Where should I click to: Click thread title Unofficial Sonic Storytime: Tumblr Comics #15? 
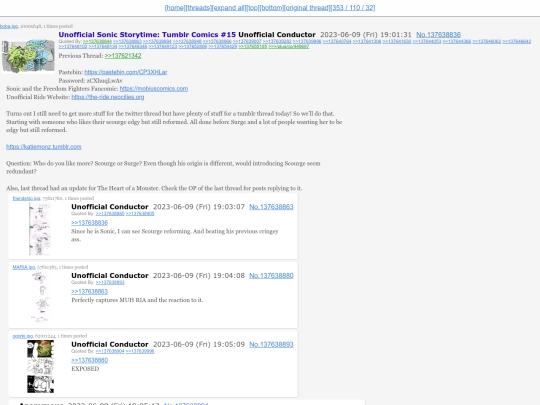point(147,35)
